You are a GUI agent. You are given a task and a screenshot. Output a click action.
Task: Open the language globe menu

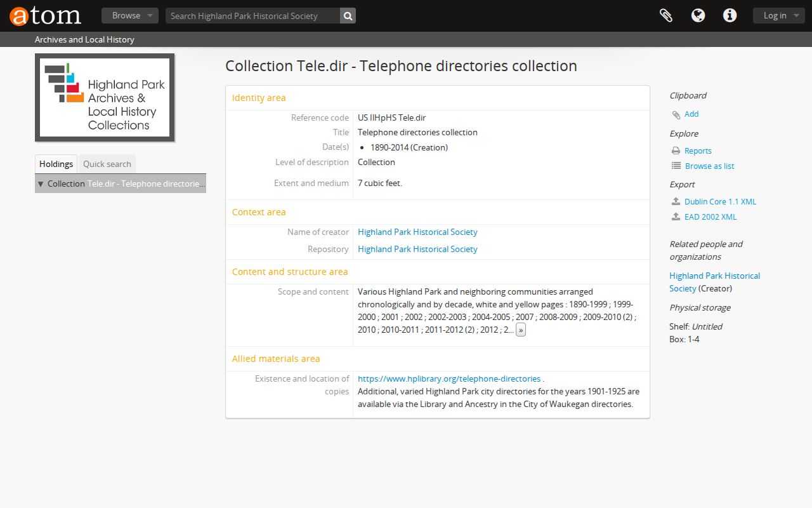pyautogui.click(x=698, y=16)
